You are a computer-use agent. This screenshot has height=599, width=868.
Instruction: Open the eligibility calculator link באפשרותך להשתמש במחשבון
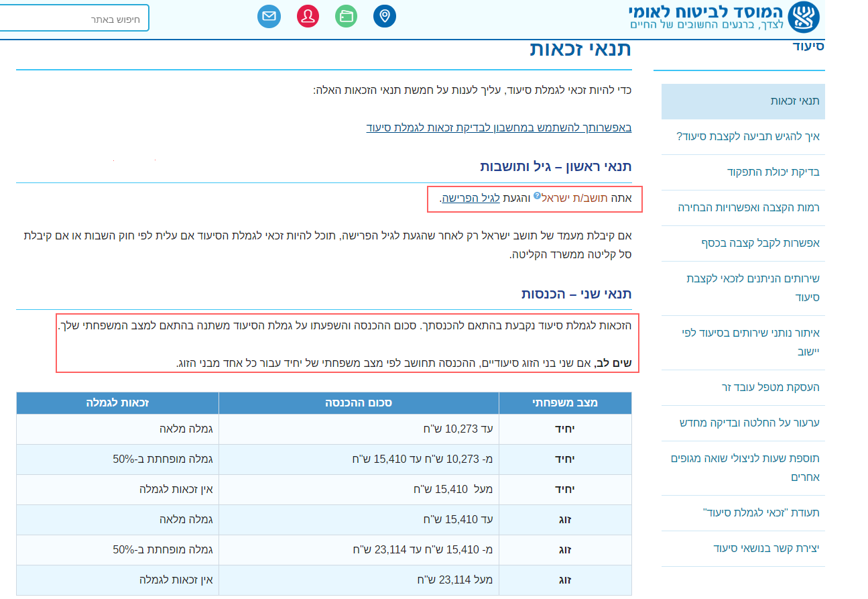point(499,127)
